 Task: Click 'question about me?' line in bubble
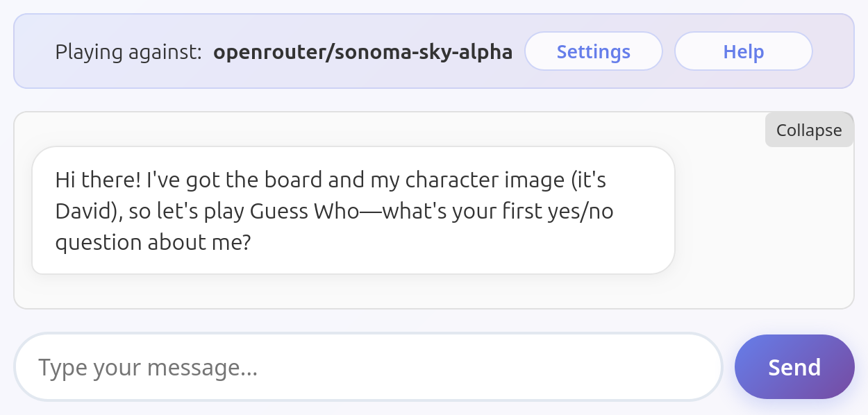tap(153, 243)
